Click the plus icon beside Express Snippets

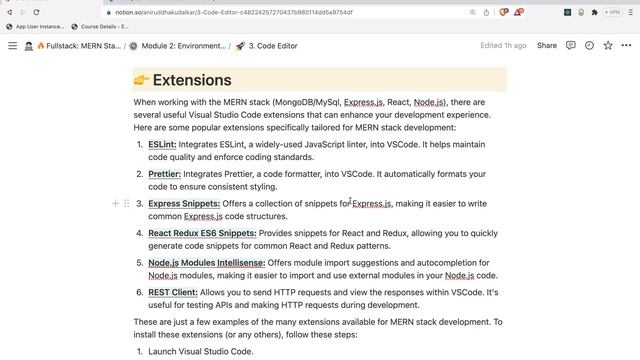pos(116,203)
